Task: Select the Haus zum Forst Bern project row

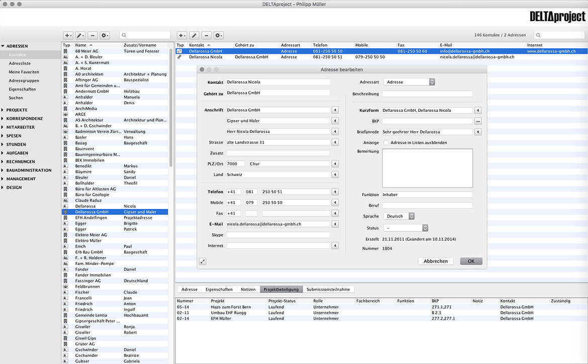Action: click(x=381, y=307)
